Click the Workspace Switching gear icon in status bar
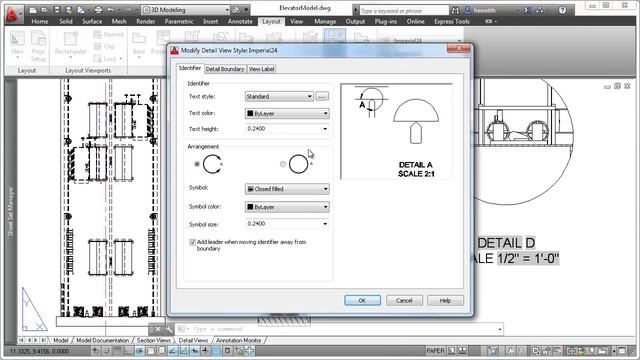Image resolution: width=640 pixels, height=360 pixels. click(x=535, y=351)
